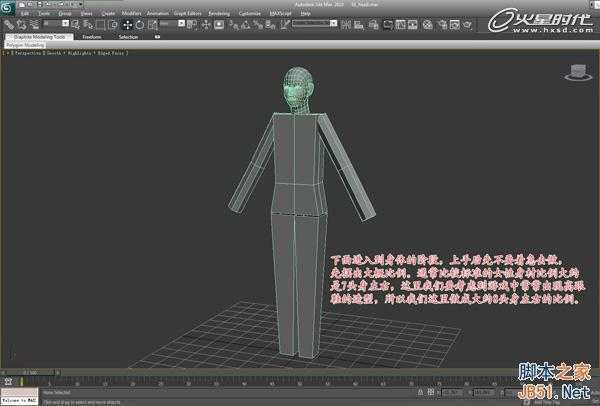Toggle Percent Snap
Viewport: 600px width, 406px height.
[x=258, y=25]
